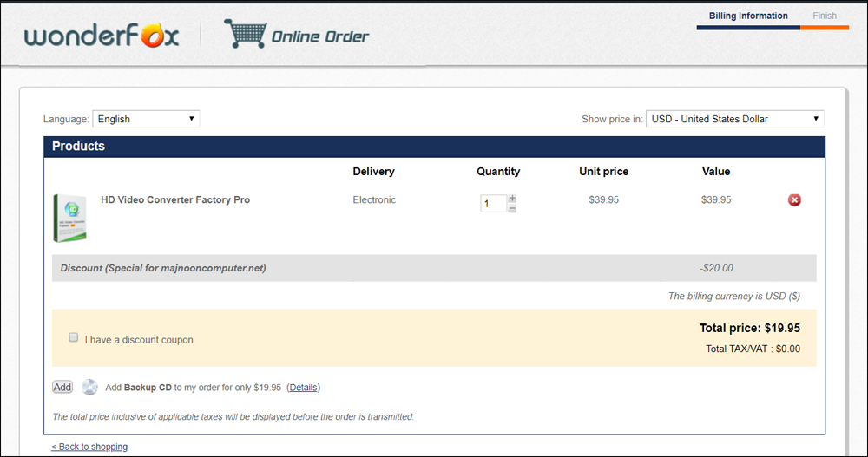Screen dimensions: 868x457
Task: Click HD Video Converter Factory Pro name
Action: 175,199
